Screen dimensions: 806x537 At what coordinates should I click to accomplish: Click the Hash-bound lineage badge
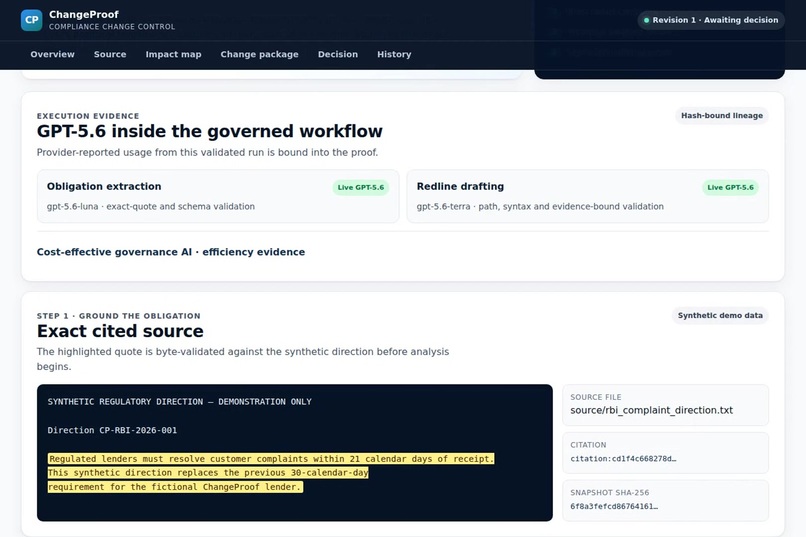[722, 116]
